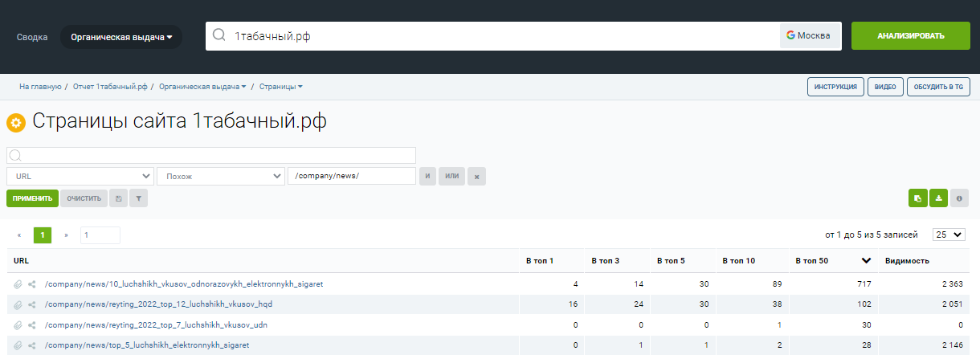Screen dimensions: 980x359
Task: Click share icon for 10_luchshikh_vkusov row
Action: point(32,284)
